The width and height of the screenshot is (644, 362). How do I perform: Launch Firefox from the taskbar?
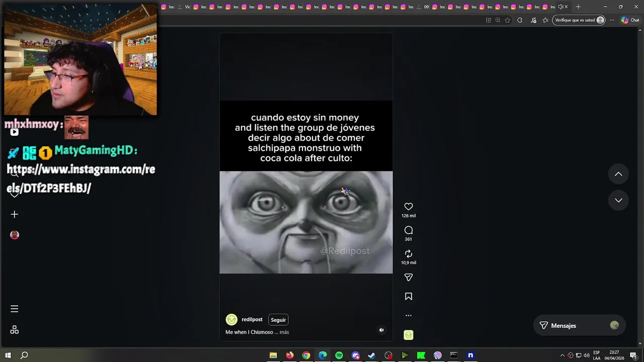pos(290,355)
